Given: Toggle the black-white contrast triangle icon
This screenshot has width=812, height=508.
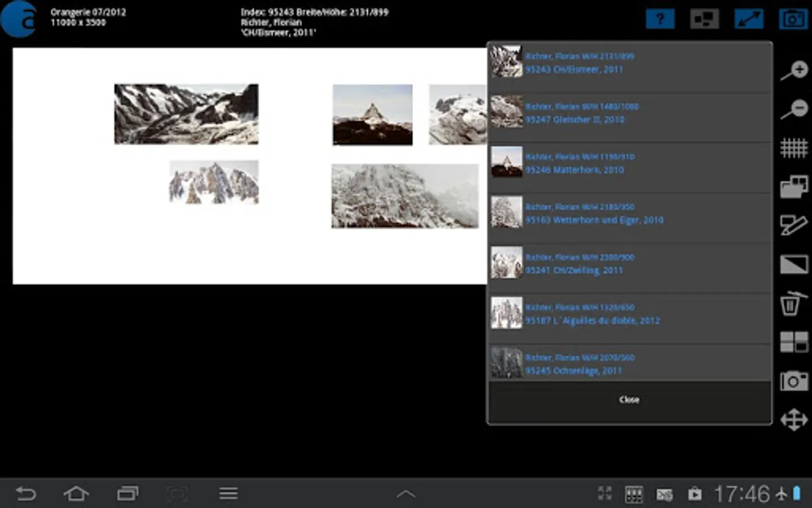Looking at the screenshot, I should 794,264.
